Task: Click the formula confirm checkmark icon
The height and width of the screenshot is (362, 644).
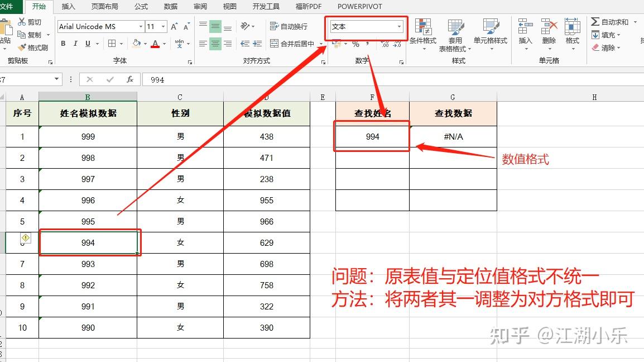Action: click(110, 79)
